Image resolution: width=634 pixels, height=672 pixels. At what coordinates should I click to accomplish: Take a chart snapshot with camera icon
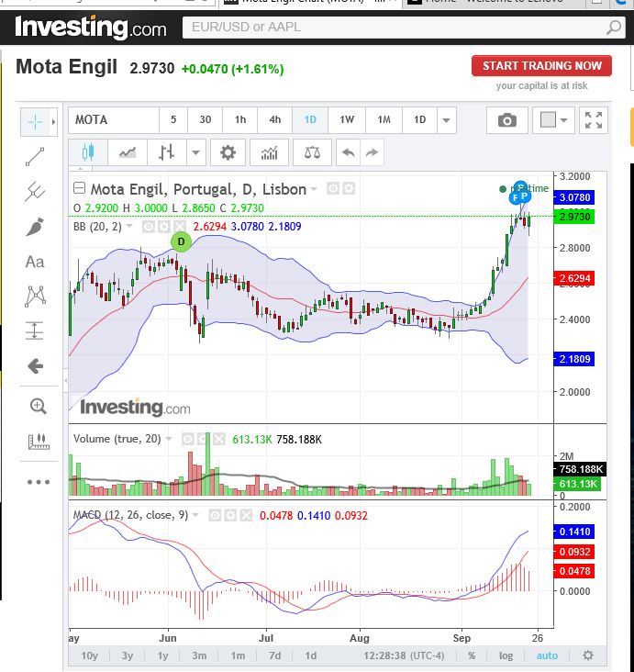[506, 120]
